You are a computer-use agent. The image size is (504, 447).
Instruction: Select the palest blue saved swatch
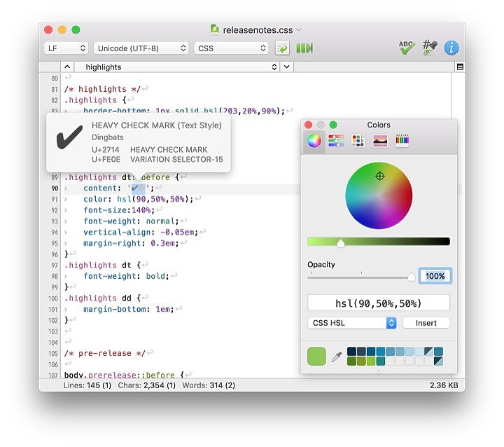coord(419,352)
